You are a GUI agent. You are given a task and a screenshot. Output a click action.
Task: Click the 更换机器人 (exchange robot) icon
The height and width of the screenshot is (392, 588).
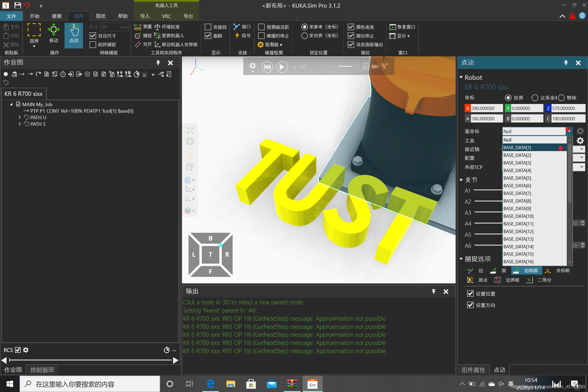157,36
